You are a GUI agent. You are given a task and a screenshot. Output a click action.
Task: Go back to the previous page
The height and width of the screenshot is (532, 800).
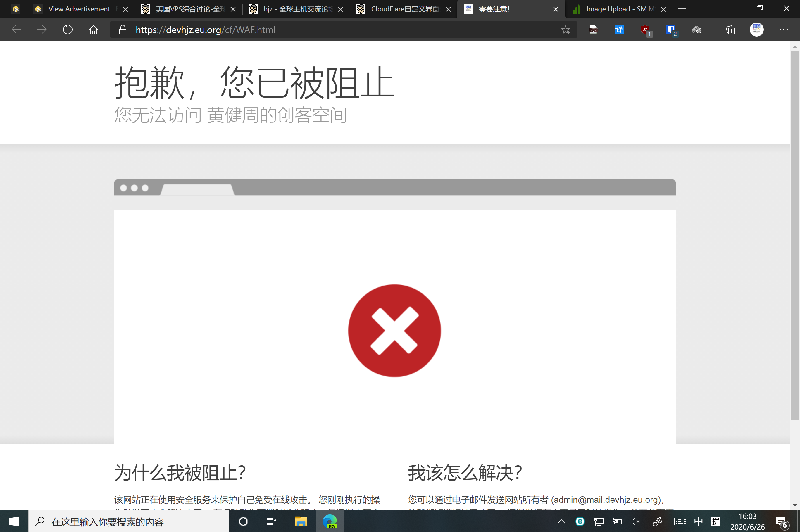click(16, 30)
